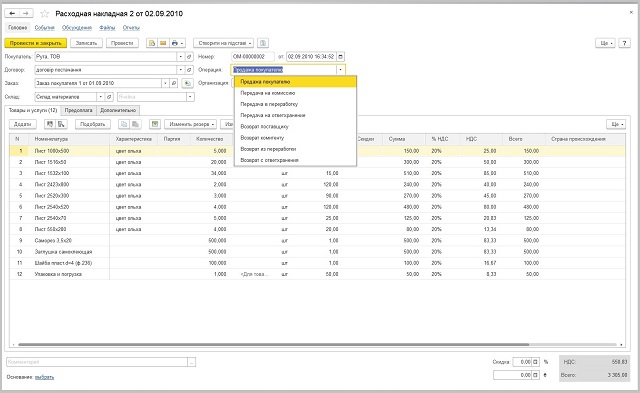Image resolution: width=640 pixels, height=393 pixels.
Task: Switch to the Файлы tab
Action: point(107,28)
